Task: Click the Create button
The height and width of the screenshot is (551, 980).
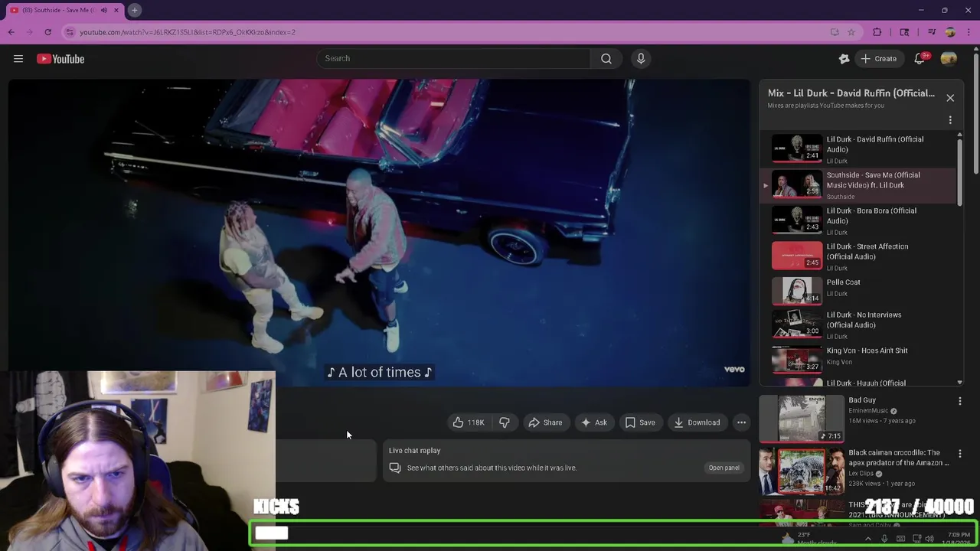Action: click(878, 59)
